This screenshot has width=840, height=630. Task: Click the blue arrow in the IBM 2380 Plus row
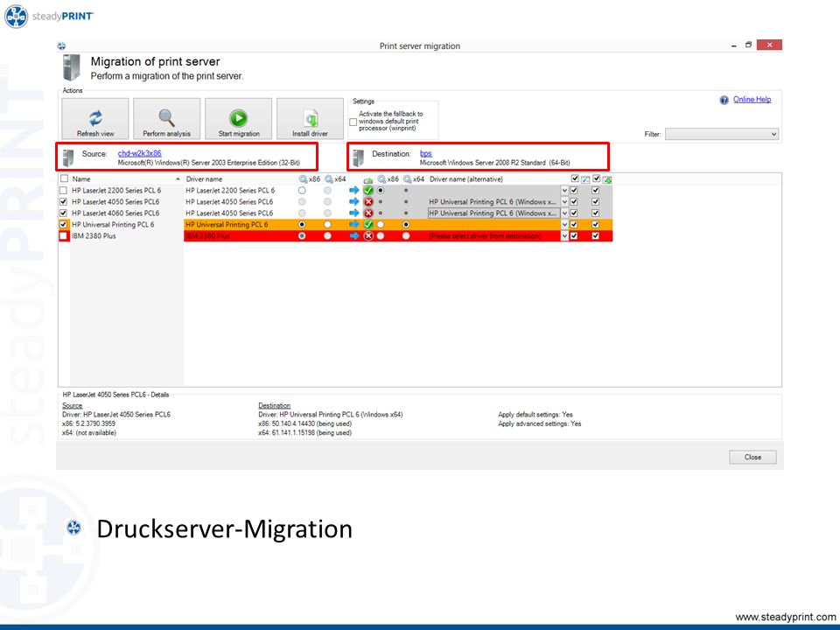pos(354,235)
